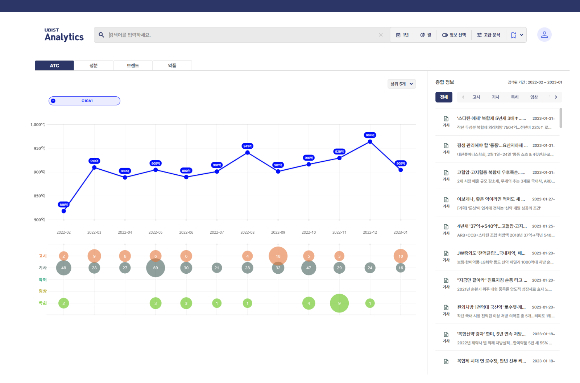
Task: Click the eye icon toolbar button
Action: 453,35
